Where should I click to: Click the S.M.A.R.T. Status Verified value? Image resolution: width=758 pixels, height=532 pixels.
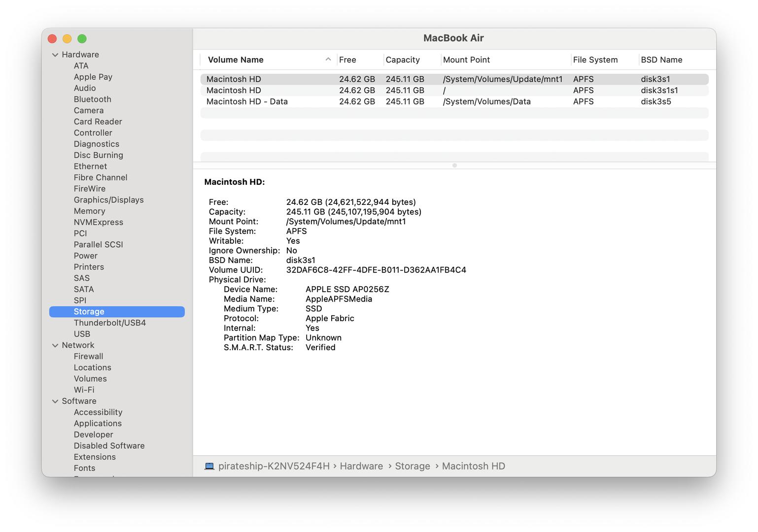tap(320, 347)
